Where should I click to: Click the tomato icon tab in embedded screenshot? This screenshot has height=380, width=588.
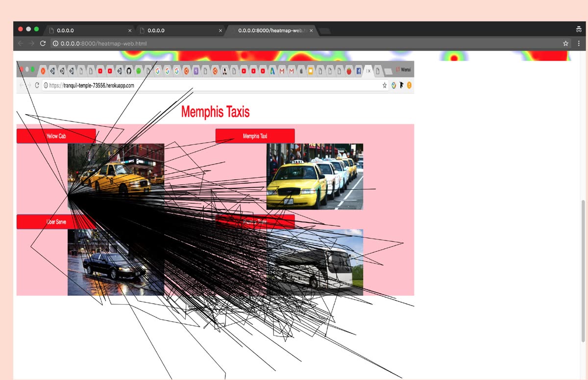[x=349, y=71]
